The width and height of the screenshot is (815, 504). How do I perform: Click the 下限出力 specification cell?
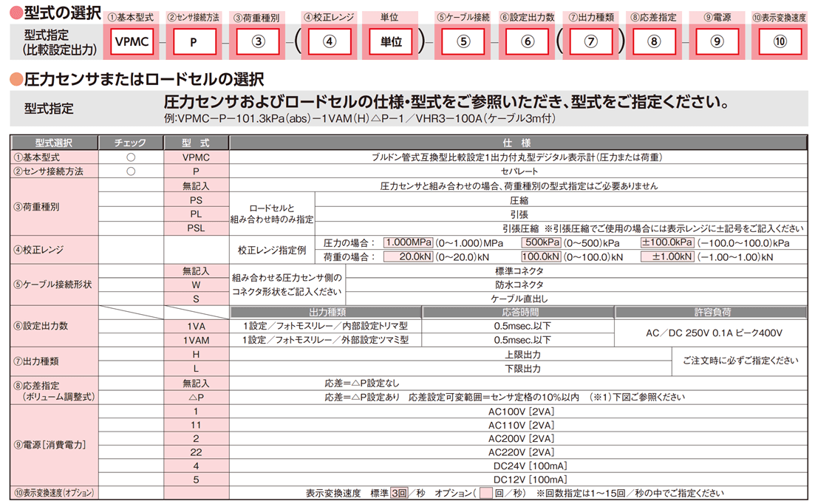[451, 369]
